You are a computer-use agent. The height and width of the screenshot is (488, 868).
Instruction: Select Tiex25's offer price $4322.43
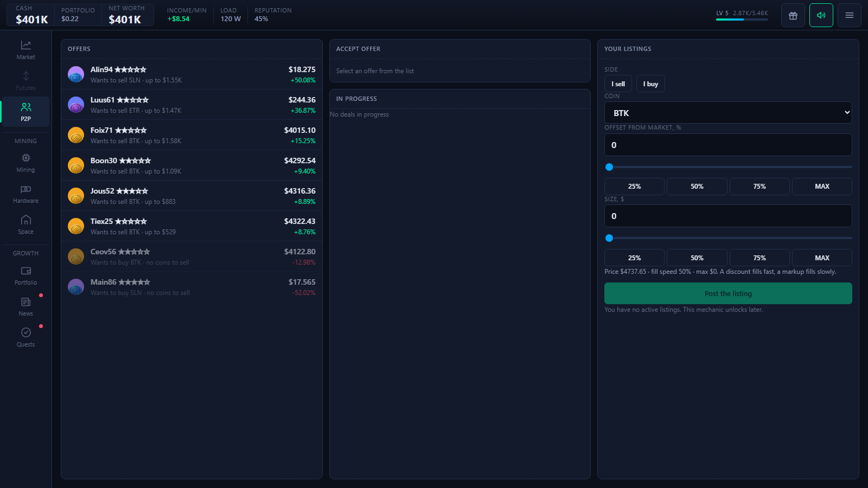[299, 221]
